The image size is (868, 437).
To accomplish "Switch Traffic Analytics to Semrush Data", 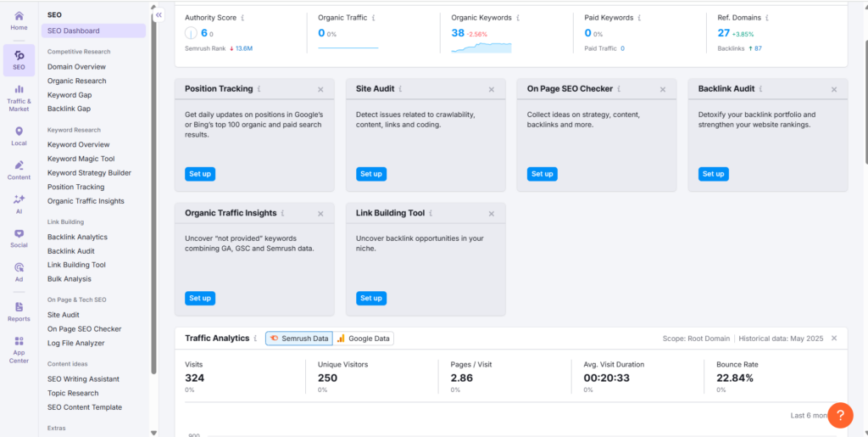I will (299, 339).
